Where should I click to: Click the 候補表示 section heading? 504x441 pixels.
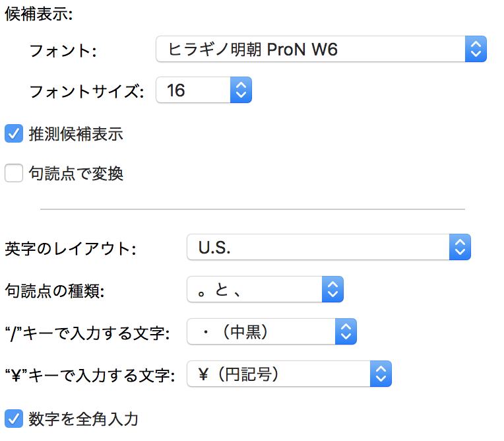(x=38, y=14)
